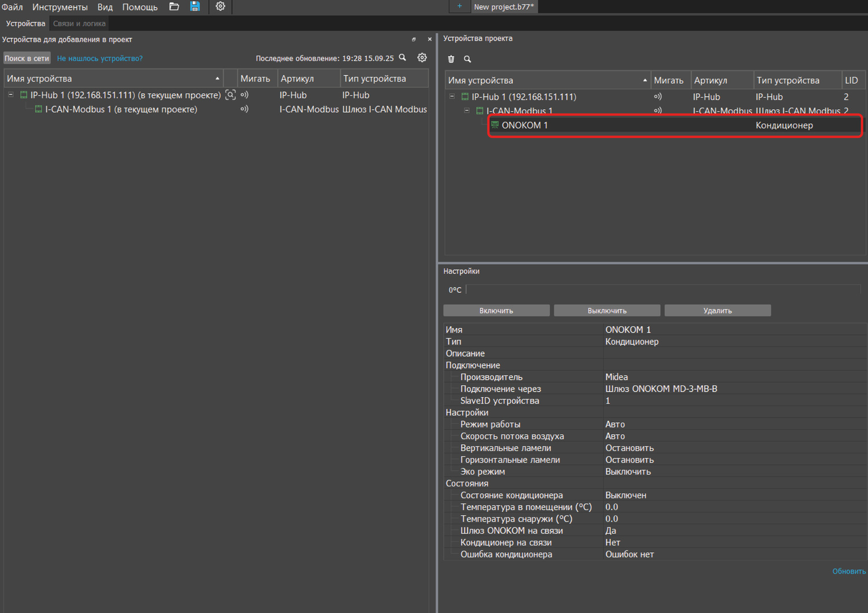Click the Режим работы value Авто

615,424
